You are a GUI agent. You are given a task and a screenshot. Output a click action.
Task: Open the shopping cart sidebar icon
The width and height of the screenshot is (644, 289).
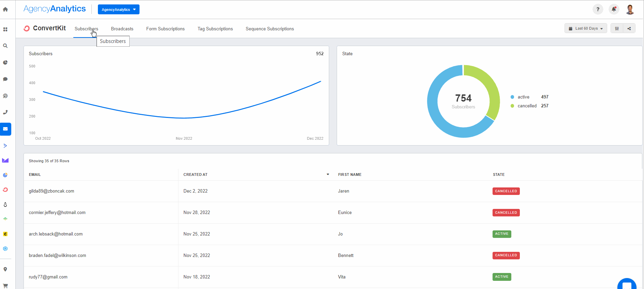5,286
